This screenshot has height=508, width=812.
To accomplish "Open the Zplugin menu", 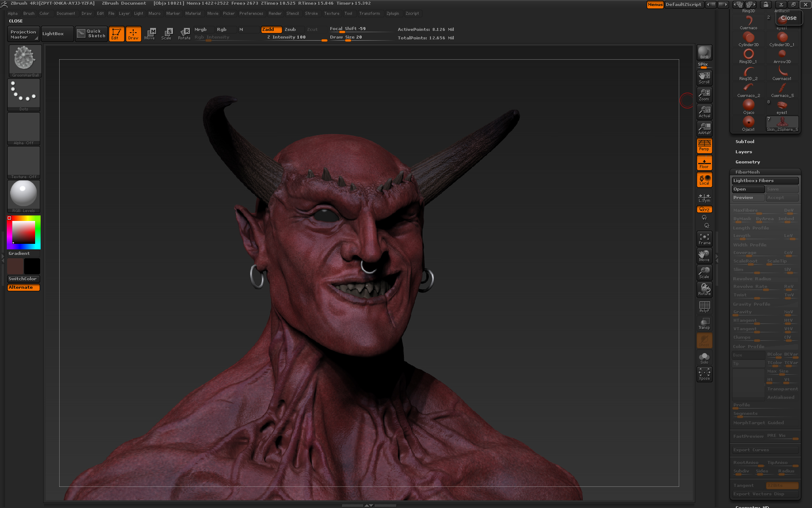I will click(392, 14).
